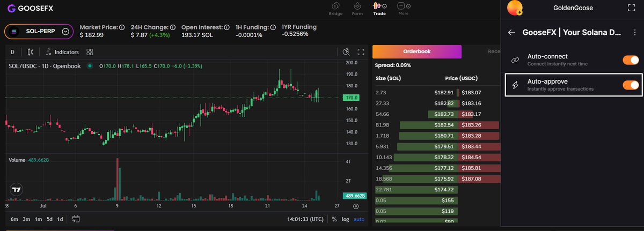Click the GoldenGoose wallet avatar
This screenshot has width=644, height=231.
pyautogui.click(x=515, y=8)
